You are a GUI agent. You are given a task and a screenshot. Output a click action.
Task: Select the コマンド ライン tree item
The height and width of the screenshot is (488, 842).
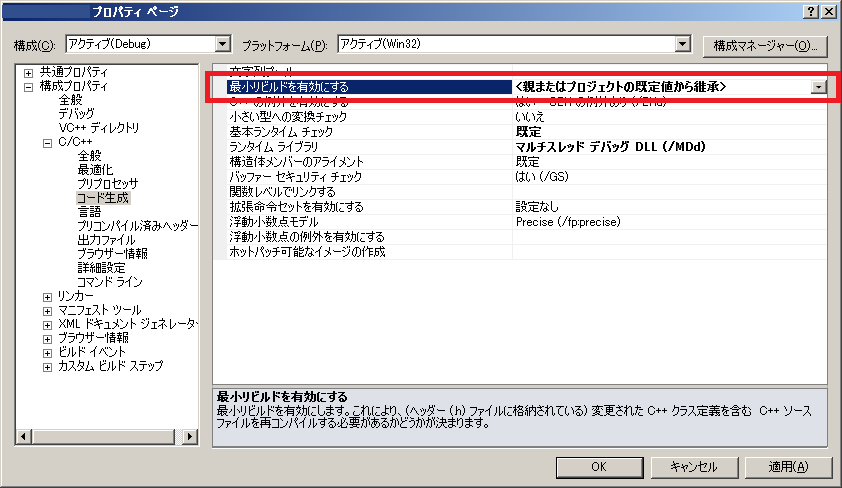coord(110,281)
